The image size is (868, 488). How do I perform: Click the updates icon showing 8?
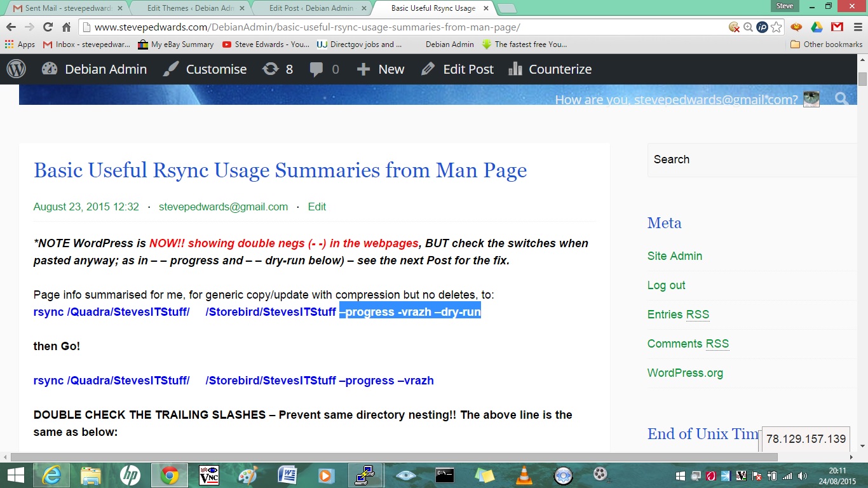click(x=278, y=69)
